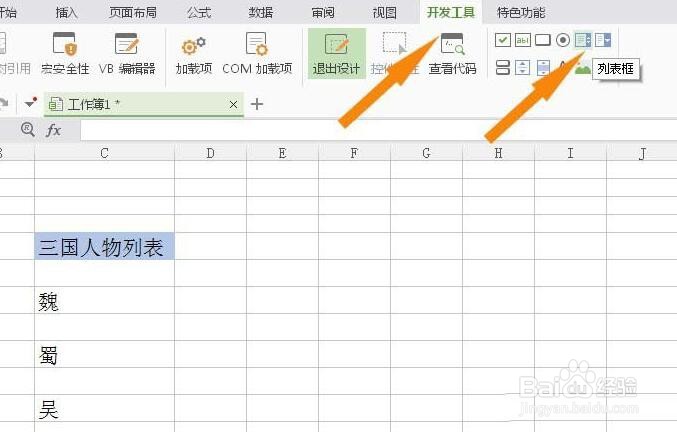Insert a spin button control

[522, 67]
